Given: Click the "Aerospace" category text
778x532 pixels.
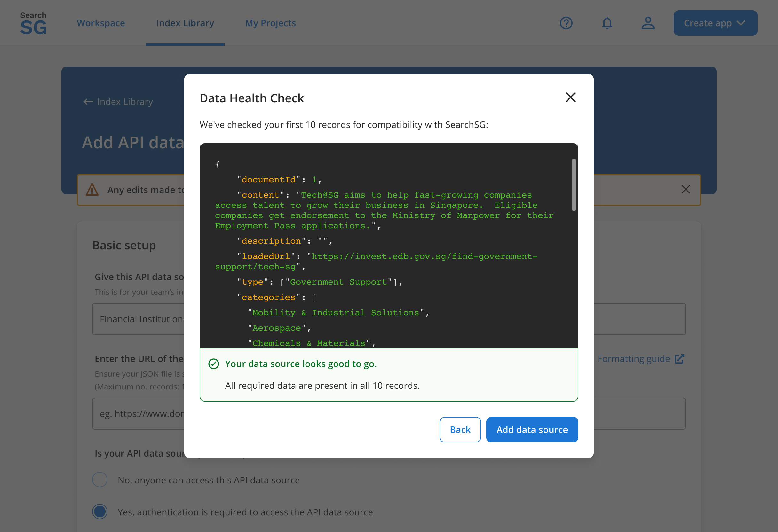Looking at the screenshot, I should tap(276, 328).
